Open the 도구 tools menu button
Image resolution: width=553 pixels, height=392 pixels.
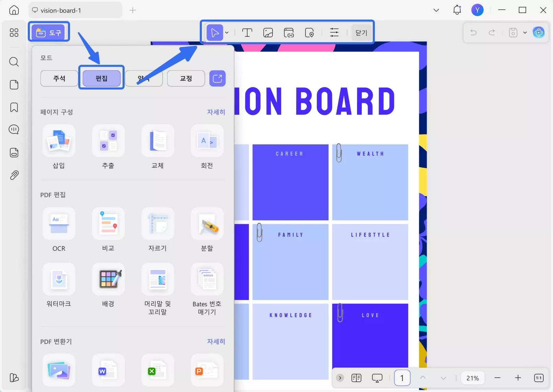[x=48, y=33]
